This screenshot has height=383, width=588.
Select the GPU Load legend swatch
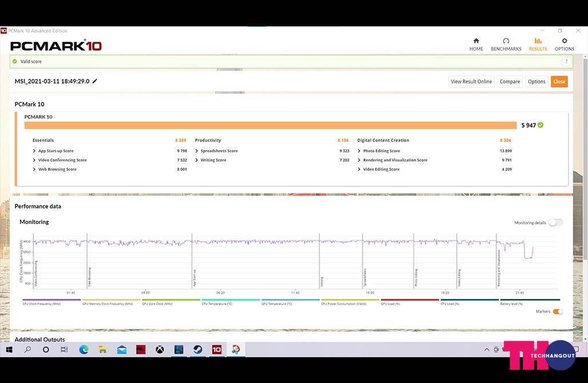(x=410, y=300)
